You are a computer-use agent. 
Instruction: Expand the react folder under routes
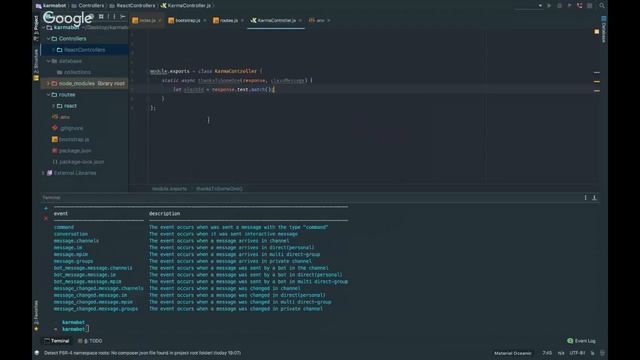tap(53, 106)
